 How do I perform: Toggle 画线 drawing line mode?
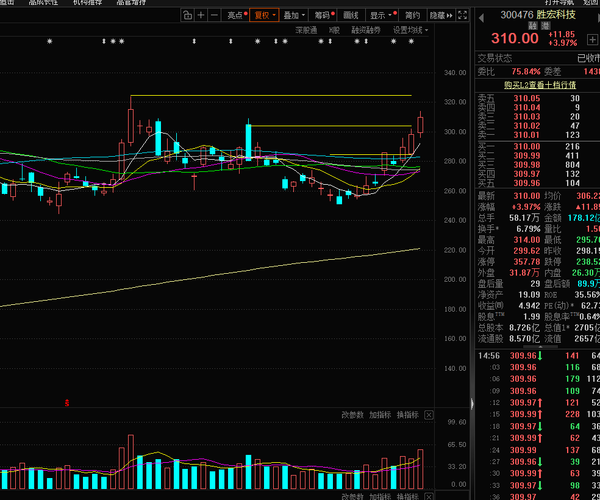point(351,15)
